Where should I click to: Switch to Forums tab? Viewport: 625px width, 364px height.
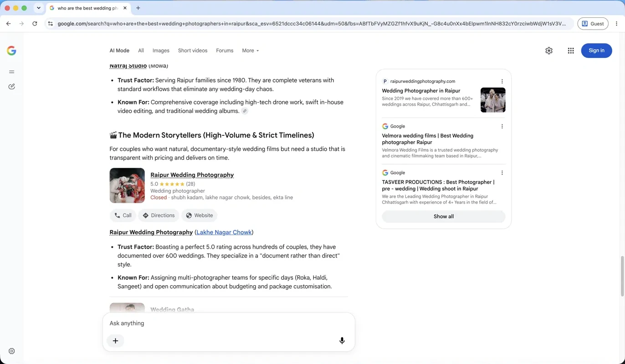(225, 51)
